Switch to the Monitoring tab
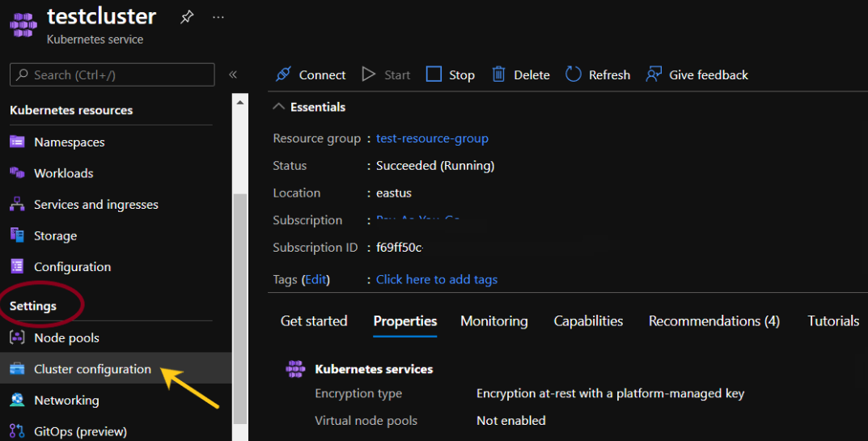 pyautogui.click(x=493, y=321)
